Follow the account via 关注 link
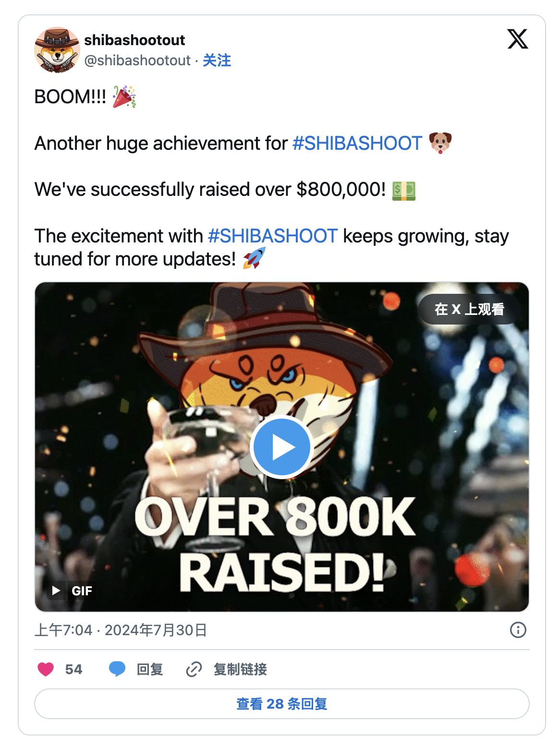 pyautogui.click(x=217, y=60)
